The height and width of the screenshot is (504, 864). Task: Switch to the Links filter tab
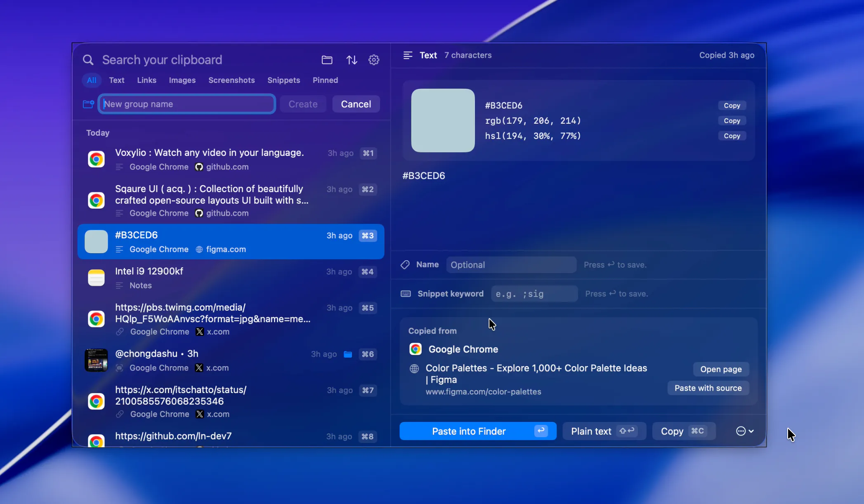(x=146, y=80)
